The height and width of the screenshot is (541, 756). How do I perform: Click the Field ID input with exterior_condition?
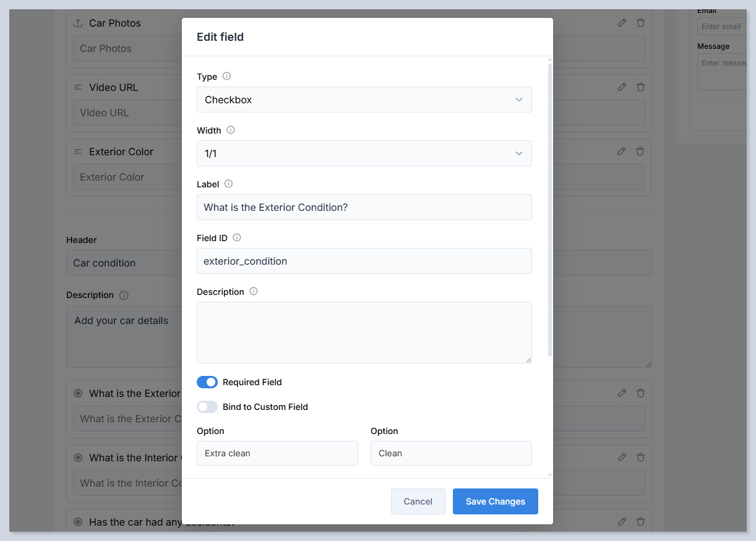tap(364, 261)
